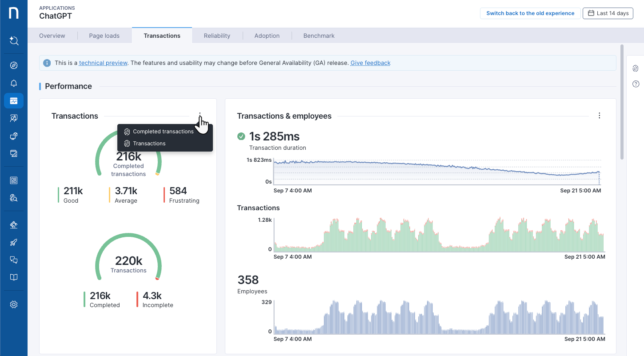This screenshot has width=644, height=356.
Task: Click Switch back to the old experience
Action: pyautogui.click(x=530, y=13)
